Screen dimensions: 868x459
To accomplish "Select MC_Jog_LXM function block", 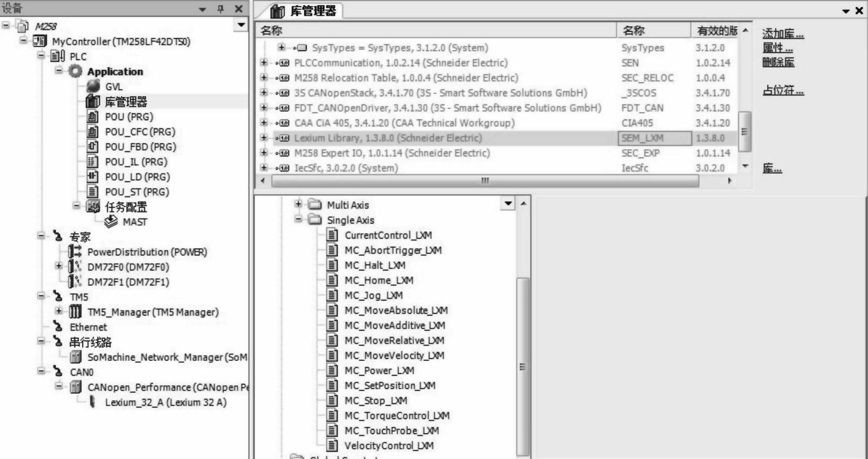I will click(x=374, y=295).
